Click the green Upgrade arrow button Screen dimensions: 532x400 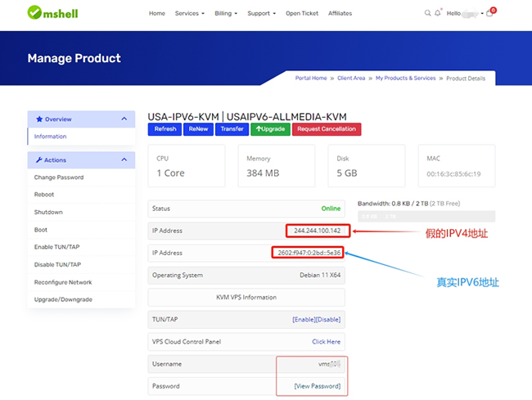(x=270, y=129)
